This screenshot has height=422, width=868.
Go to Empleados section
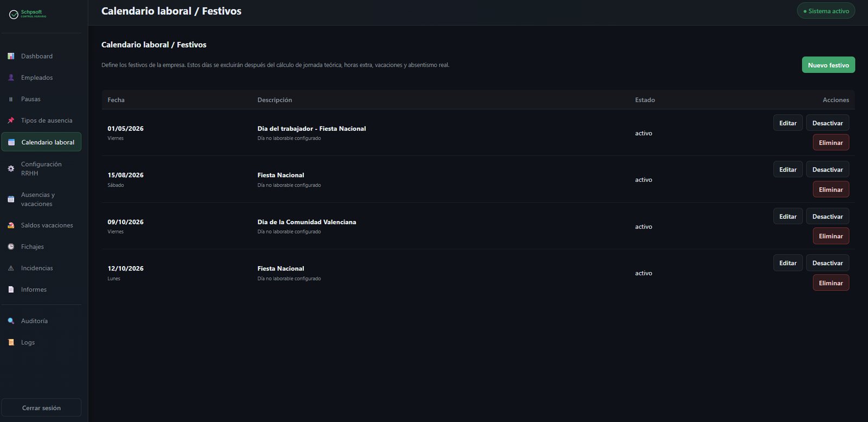pyautogui.click(x=41, y=78)
